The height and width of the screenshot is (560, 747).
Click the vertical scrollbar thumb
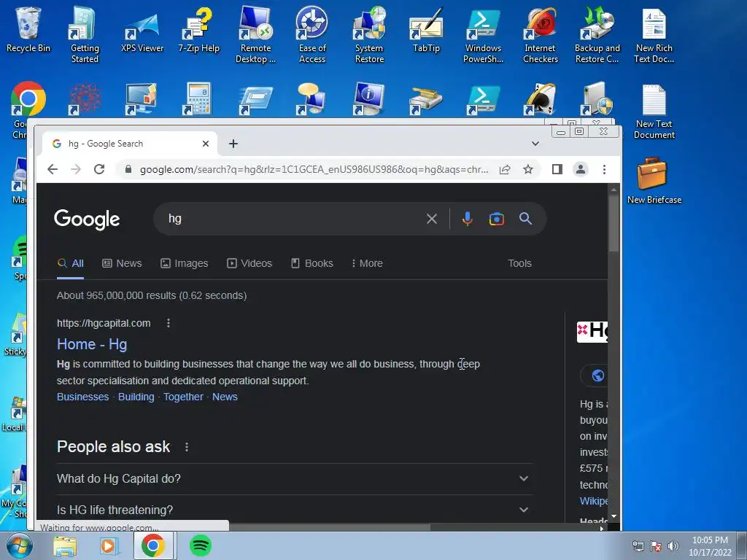614,223
